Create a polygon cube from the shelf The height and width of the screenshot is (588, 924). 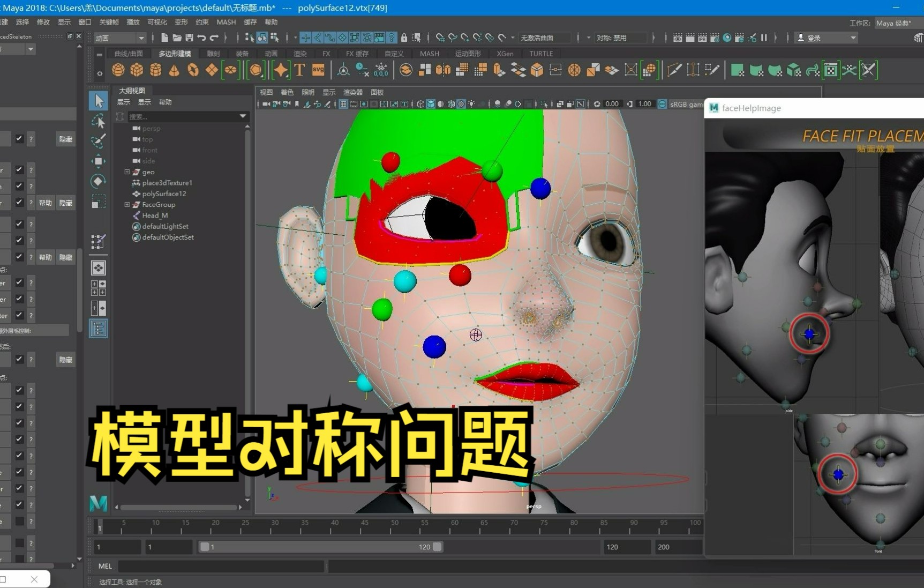point(137,70)
